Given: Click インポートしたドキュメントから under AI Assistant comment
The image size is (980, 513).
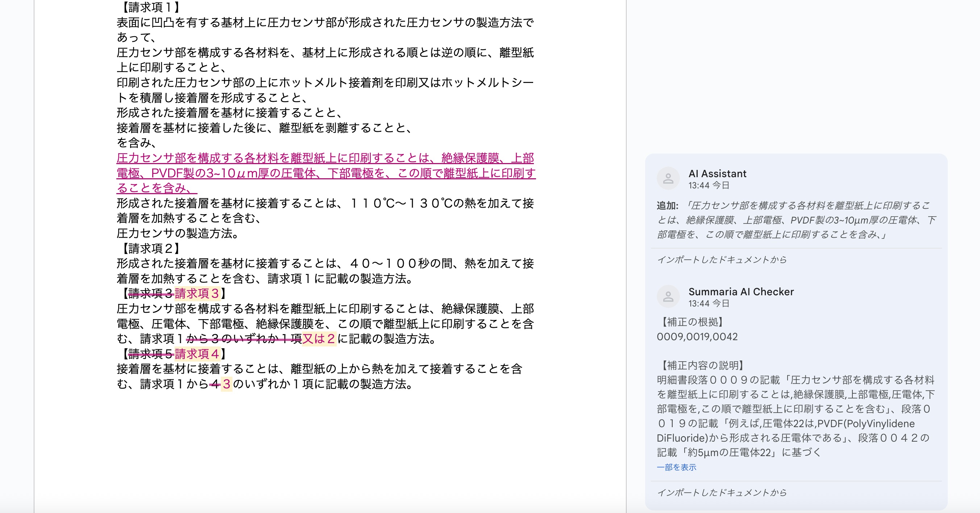Looking at the screenshot, I should point(722,260).
